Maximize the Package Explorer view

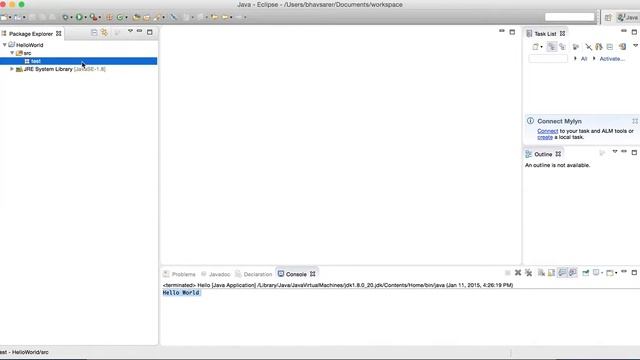coord(150,32)
